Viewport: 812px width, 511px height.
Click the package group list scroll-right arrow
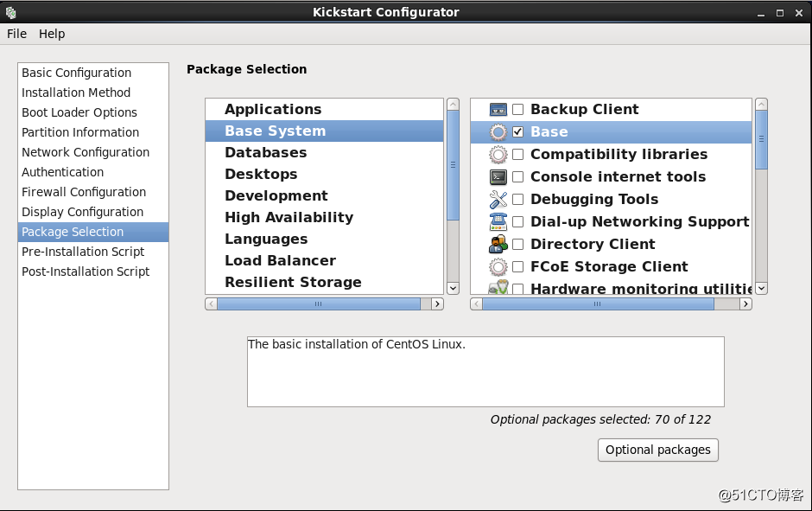745,304
